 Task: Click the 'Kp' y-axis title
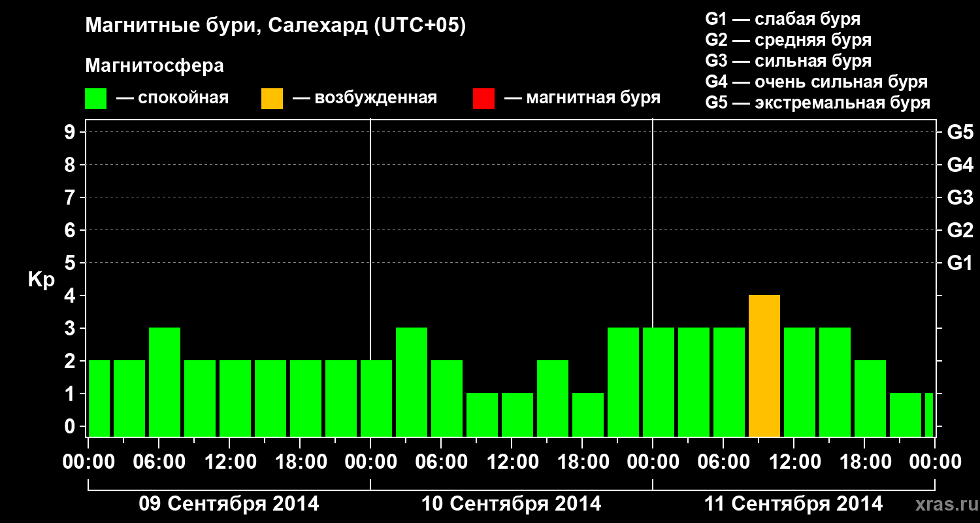[x=41, y=279]
